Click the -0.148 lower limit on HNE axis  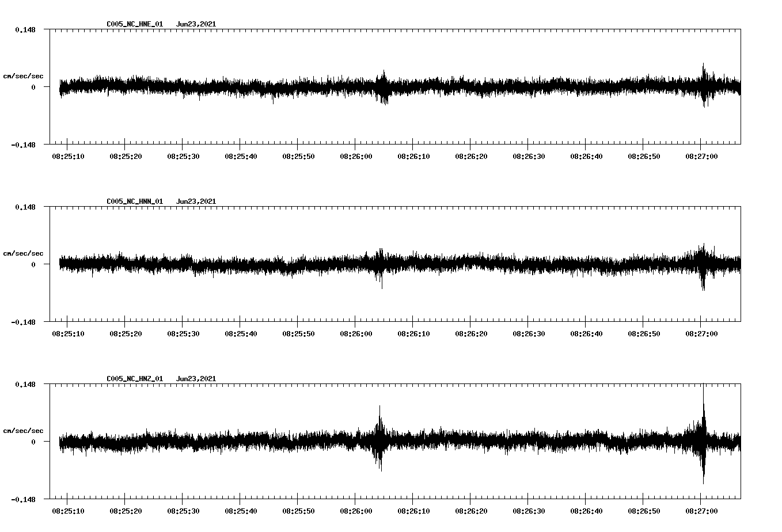[x=23, y=145]
